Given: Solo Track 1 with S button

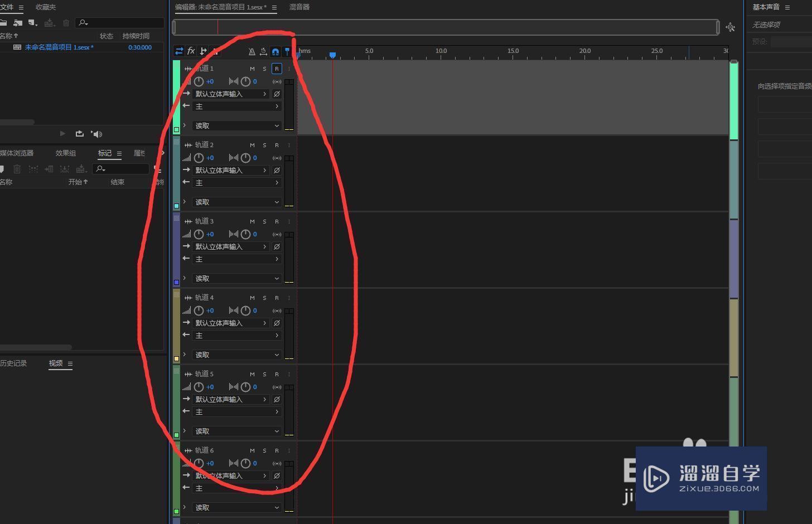Looking at the screenshot, I should coord(264,69).
